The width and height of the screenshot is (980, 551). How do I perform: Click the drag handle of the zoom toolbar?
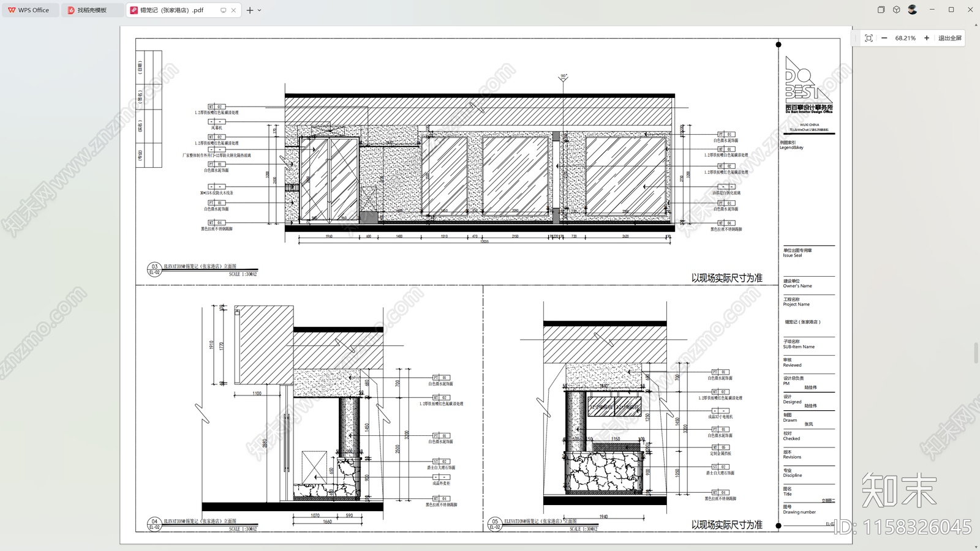pos(857,38)
